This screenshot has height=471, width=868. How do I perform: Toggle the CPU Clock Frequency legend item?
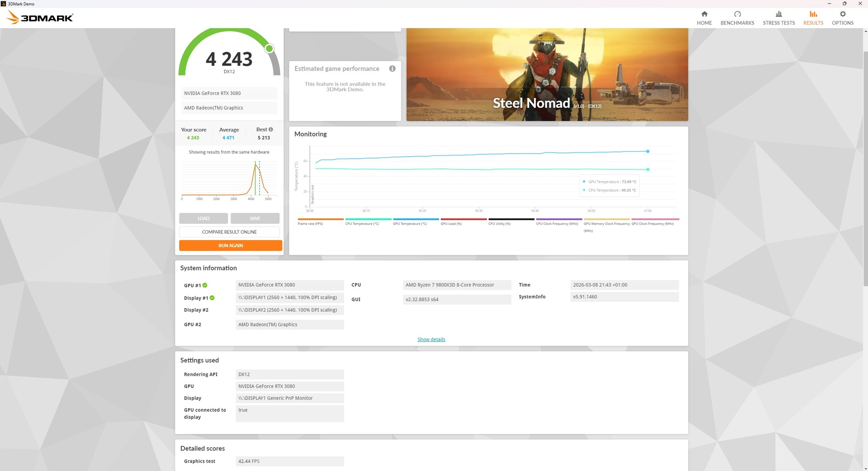(x=559, y=221)
